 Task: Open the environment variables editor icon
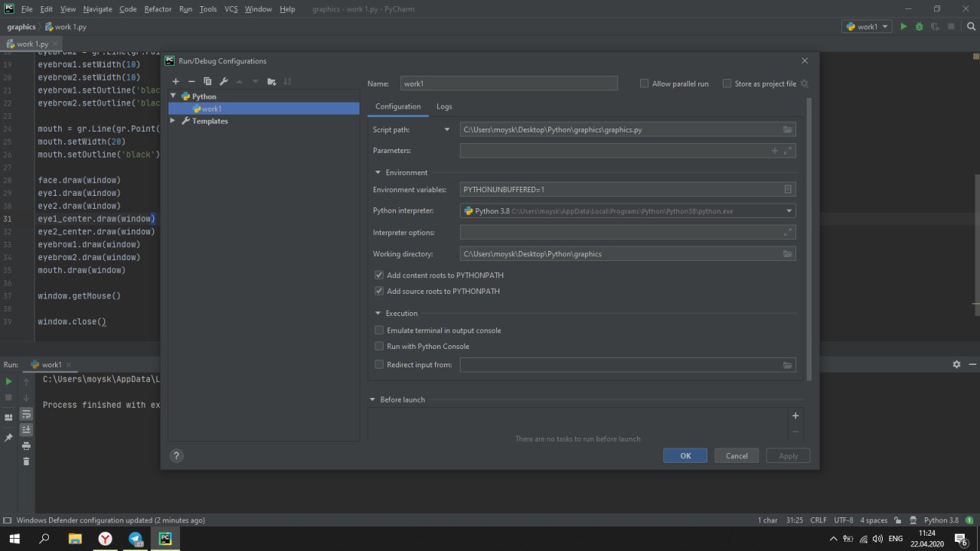pos(788,189)
